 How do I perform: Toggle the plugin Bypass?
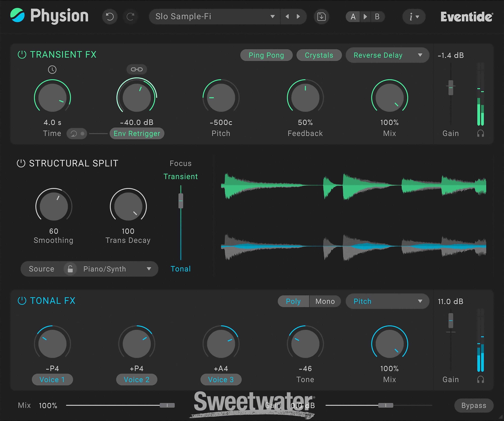474,405
